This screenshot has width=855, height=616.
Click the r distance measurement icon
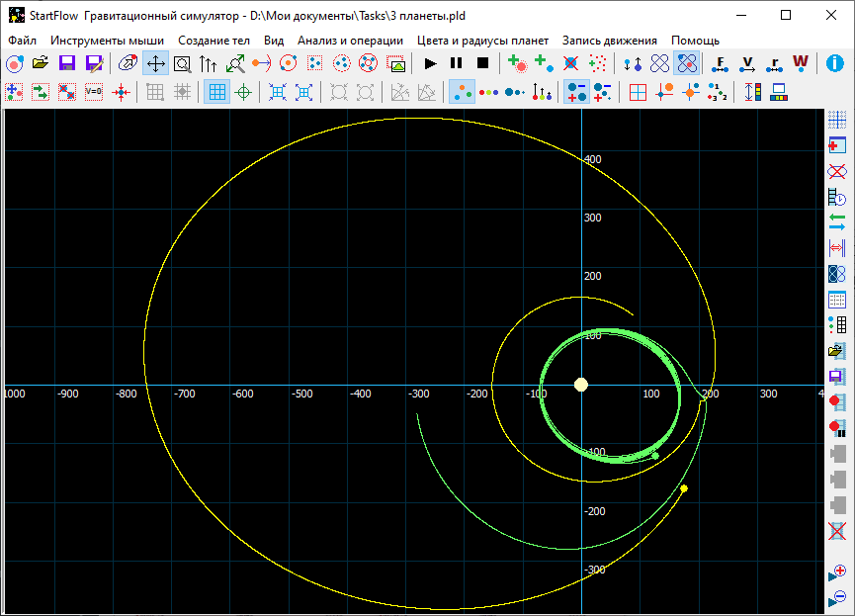click(774, 64)
